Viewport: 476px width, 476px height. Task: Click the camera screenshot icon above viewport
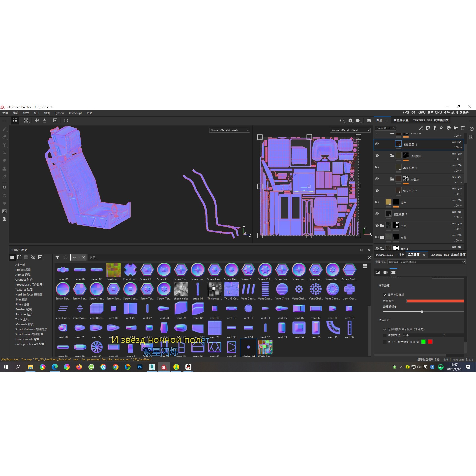[369, 120]
